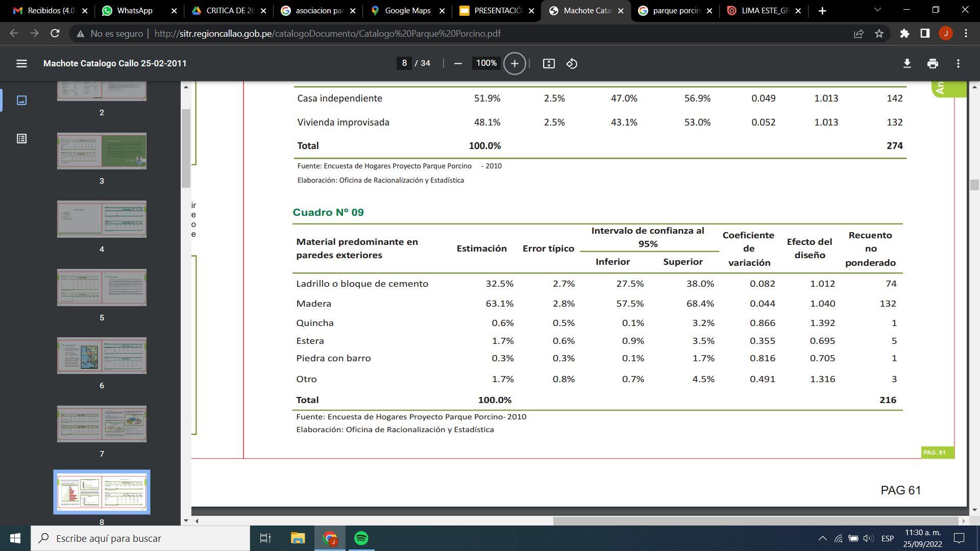Download the PDF file

[x=907, y=63]
